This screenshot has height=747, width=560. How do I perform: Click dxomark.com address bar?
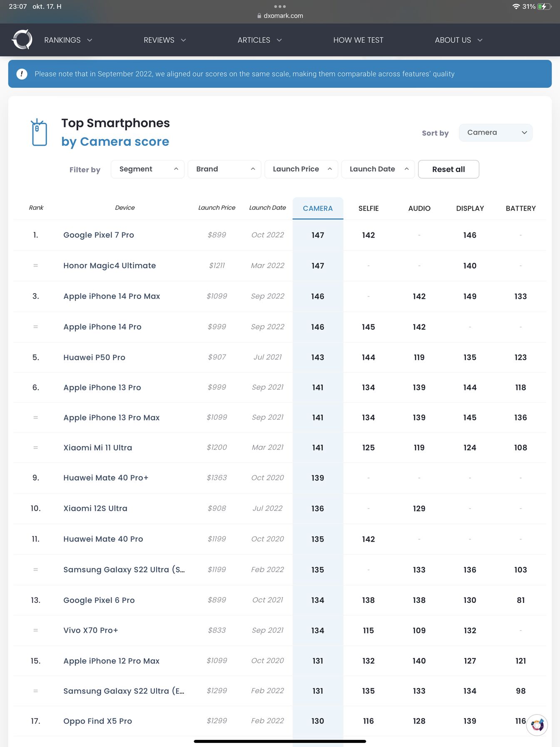click(x=280, y=16)
